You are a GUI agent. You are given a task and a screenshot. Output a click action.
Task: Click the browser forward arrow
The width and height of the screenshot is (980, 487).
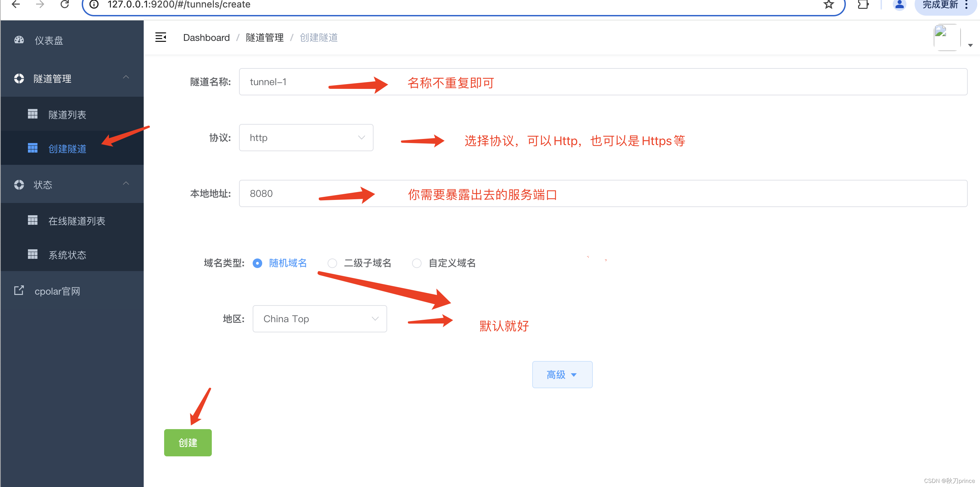(x=40, y=4)
